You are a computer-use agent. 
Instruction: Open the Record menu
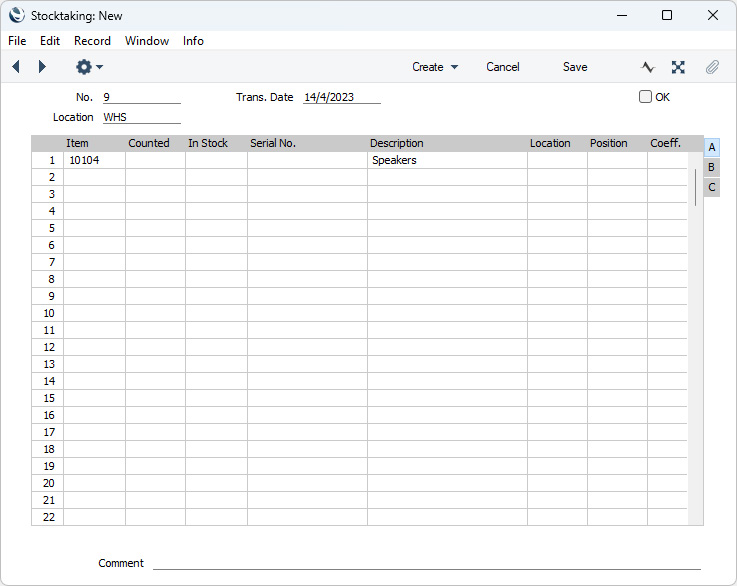click(92, 41)
